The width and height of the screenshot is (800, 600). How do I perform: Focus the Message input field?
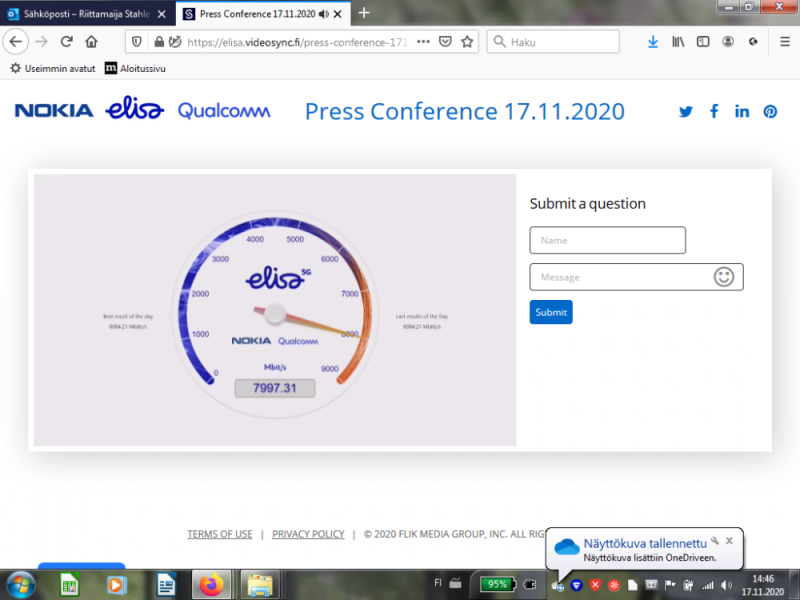pyautogui.click(x=636, y=277)
